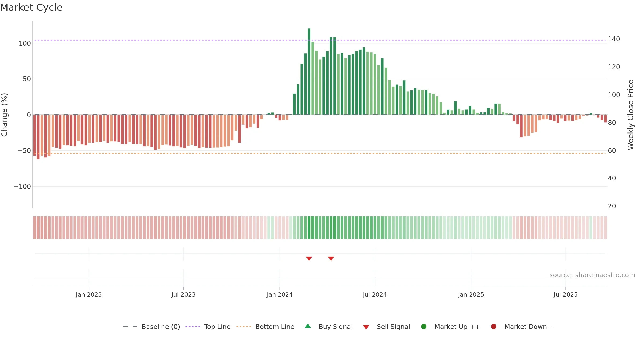The image size is (644, 362).
Task: Select the second red sell signal marker on timeline
Action: [331, 258]
